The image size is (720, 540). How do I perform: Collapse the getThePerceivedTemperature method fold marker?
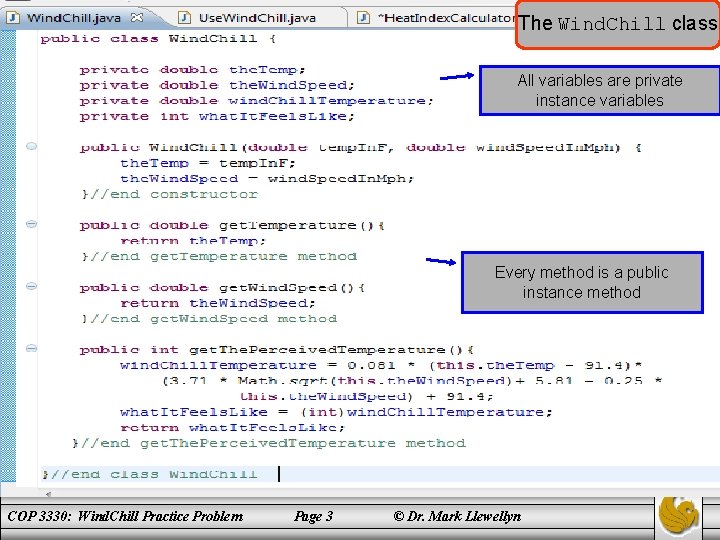tap(31, 349)
